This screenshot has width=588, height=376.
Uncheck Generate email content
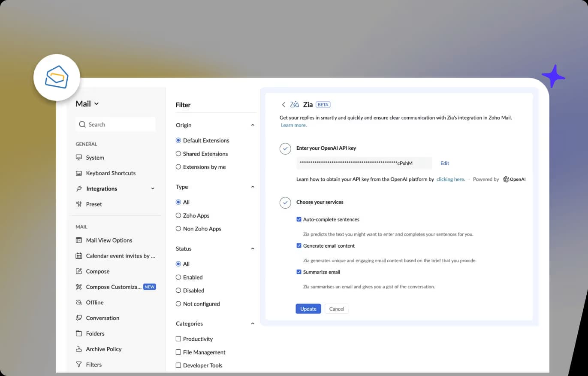299,246
